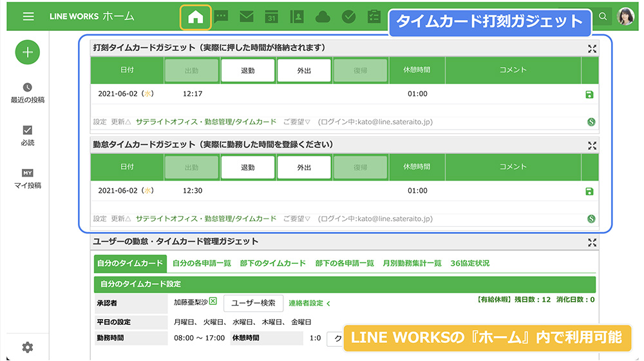Click 復帰 in 打刻タイムカードガジェット
The width and height of the screenshot is (644, 361).
(360, 71)
